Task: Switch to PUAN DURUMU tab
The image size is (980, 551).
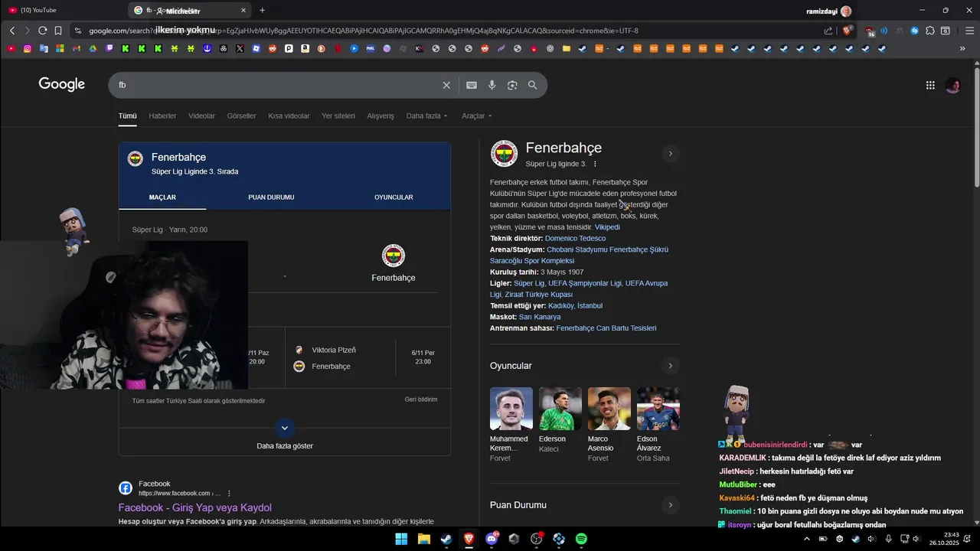Action: (271, 197)
